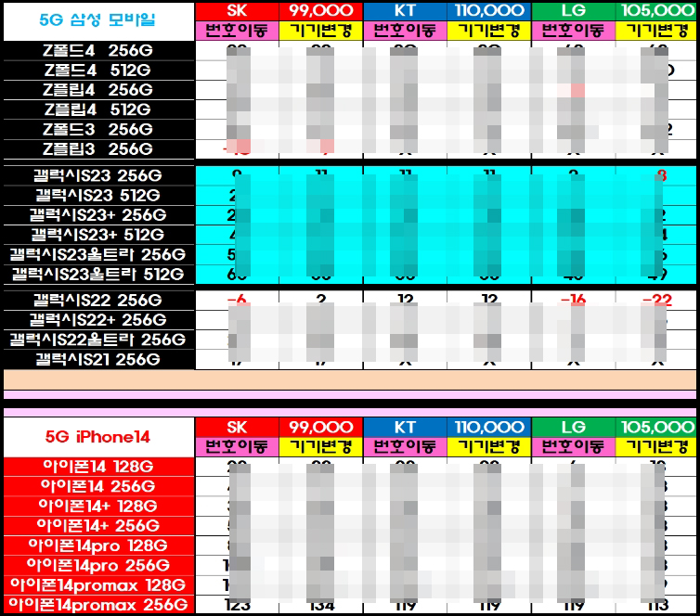700x616 pixels.
Task: Click the 105,000 cell in the iPhone14 table
Action: tap(657, 428)
